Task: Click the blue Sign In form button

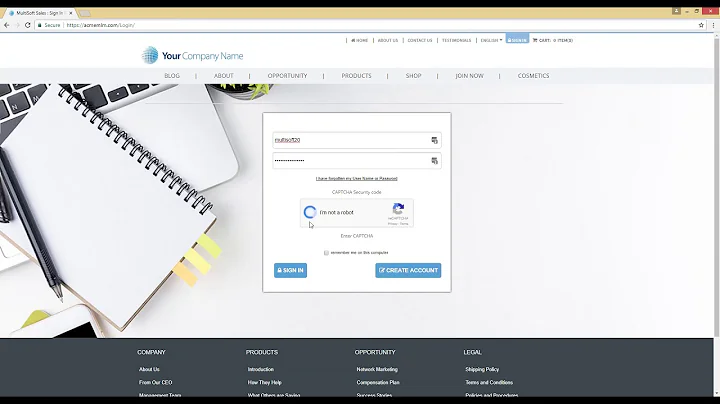Action: (290, 270)
